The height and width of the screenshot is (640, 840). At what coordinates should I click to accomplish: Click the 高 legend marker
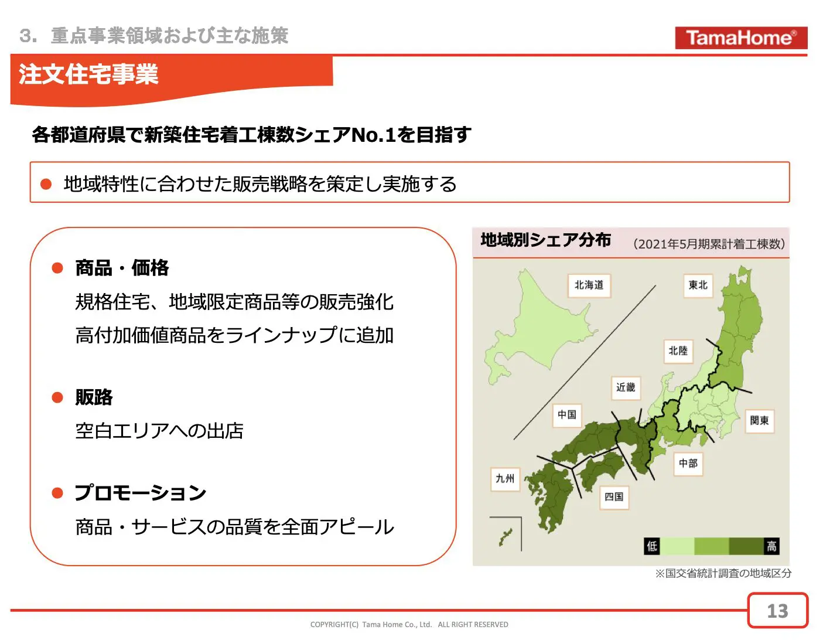[x=771, y=546]
